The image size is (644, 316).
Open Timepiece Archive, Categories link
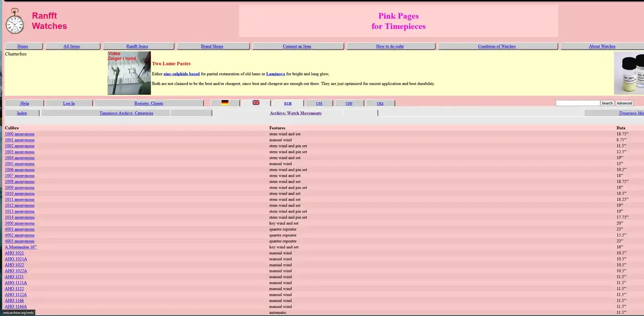(126, 113)
